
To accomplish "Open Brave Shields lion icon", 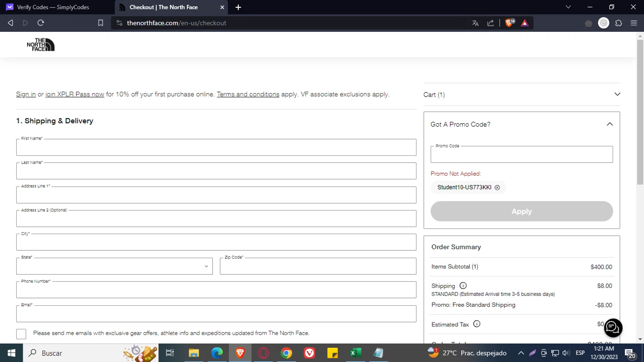I will pos(510,23).
